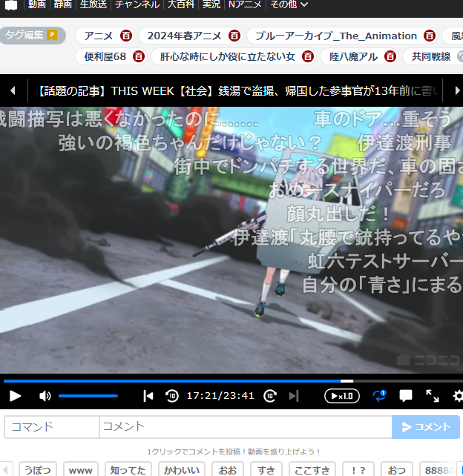This screenshot has width=463, height=476.
Task: Adjust the volume slider
Action: point(88,396)
